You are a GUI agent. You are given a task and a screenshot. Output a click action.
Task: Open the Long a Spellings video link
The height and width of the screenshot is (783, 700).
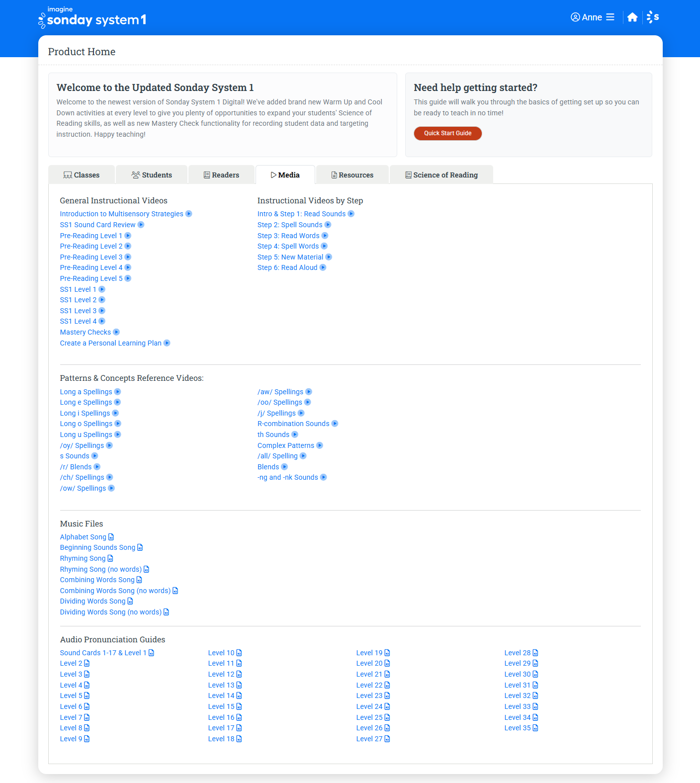(x=86, y=392)
